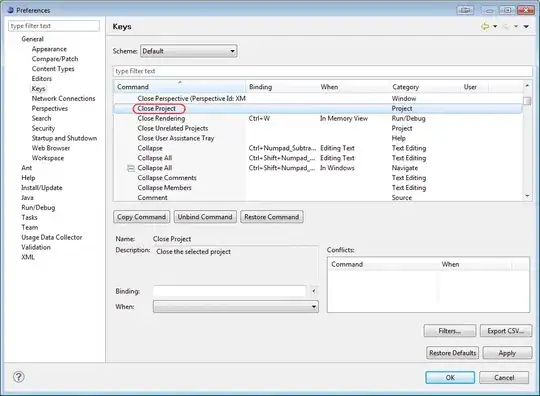Click the Binding field helper arrow

(x=313, y=291)
